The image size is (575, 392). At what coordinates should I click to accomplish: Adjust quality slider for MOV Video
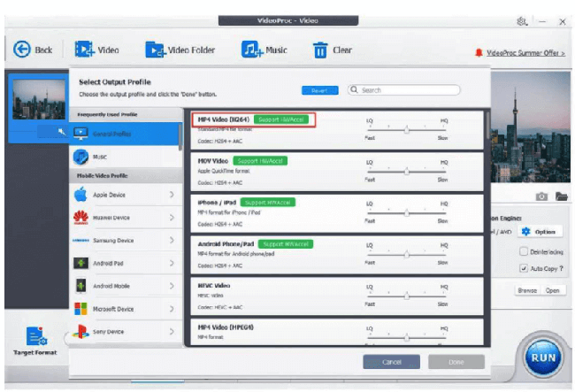pos(406,172)
